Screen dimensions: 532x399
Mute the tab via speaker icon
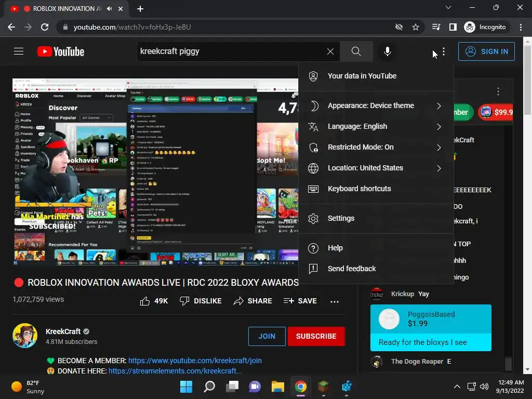(x=109, y=9)
